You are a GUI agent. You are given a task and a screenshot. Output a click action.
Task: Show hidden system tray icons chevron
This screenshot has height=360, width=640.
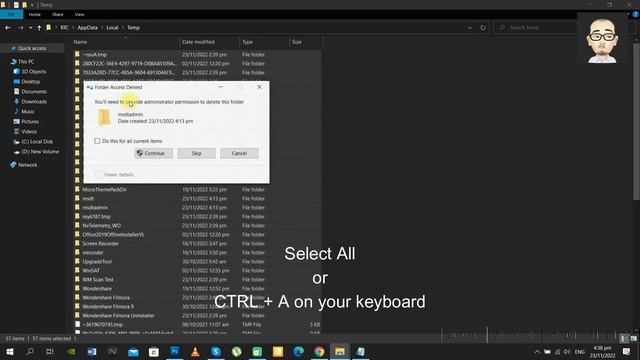tap(537, 352)
